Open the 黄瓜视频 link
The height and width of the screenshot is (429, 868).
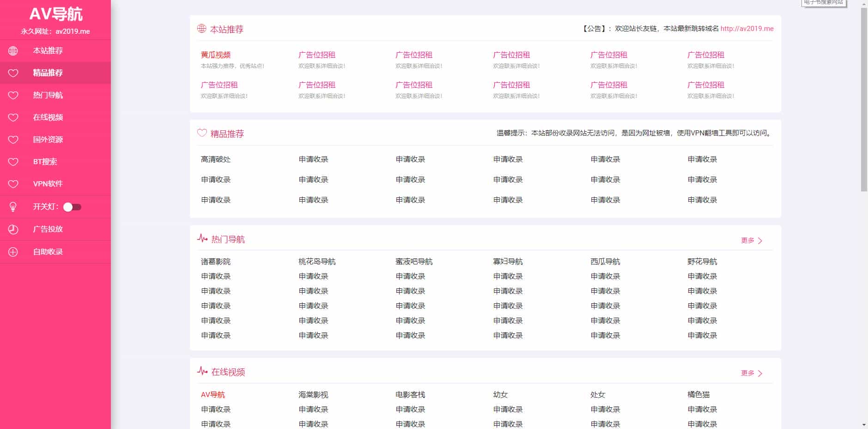pyautogui.click(x=215, y=54)
